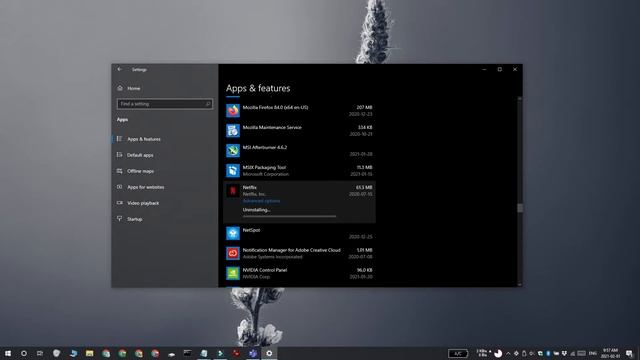Select the NVIDIA Control Panel icon
640x360 pixels.
(233, 273)
